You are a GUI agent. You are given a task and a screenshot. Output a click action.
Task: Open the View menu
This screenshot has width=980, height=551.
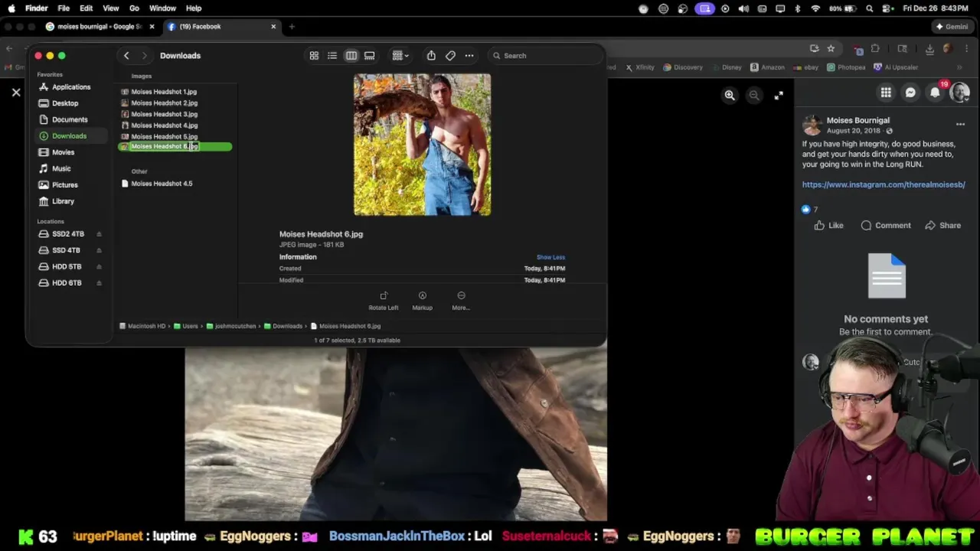pyautogui.click(x=110, y=8)
